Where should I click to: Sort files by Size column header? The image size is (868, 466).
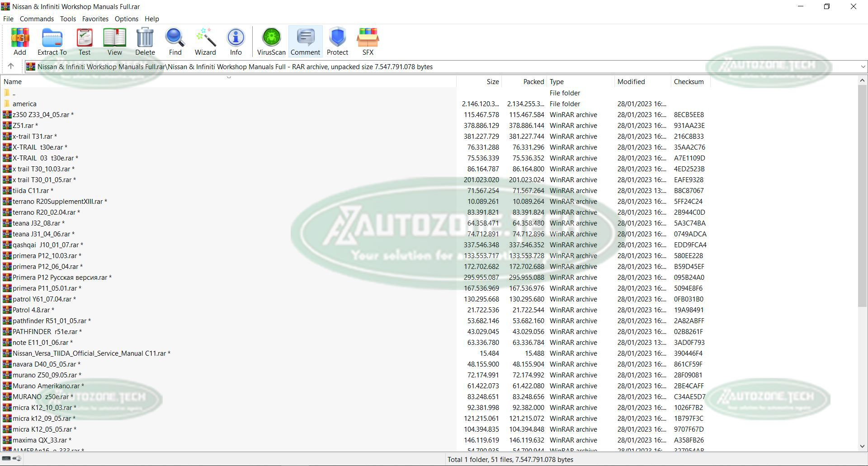(x=492, y=82)
